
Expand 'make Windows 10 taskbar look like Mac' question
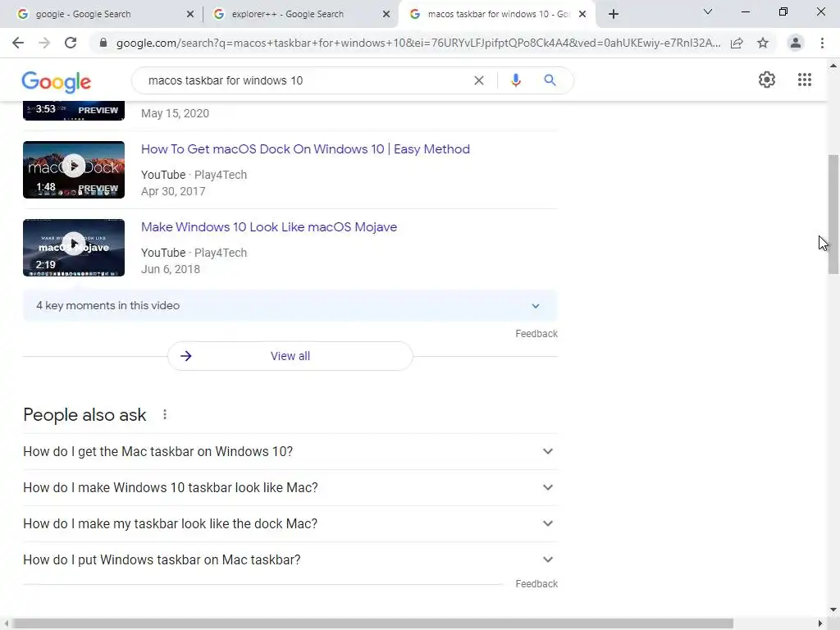(290, 487)
